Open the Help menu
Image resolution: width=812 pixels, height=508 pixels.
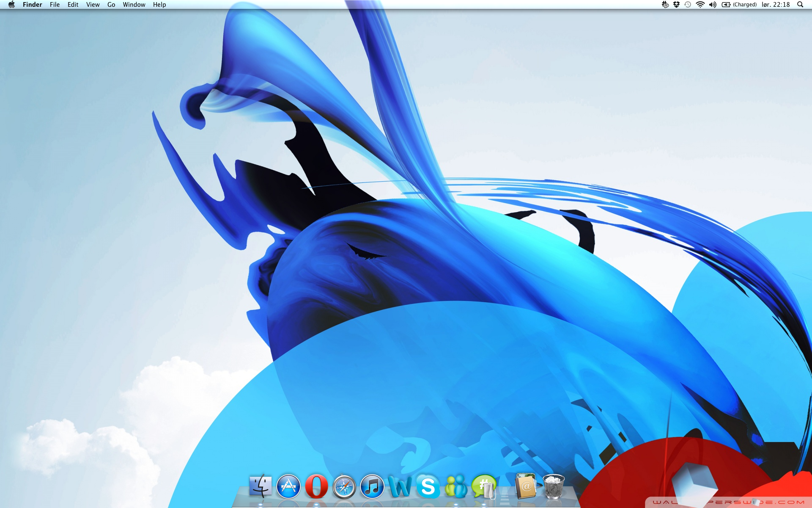(159, 5)
